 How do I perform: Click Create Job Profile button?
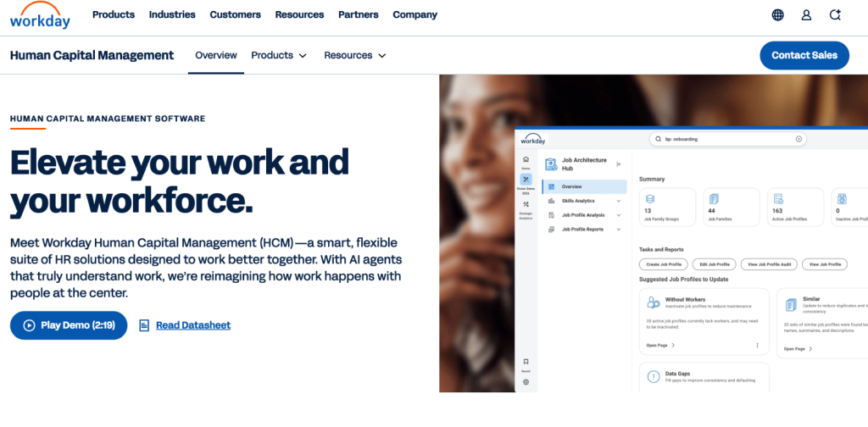(664, 264)
